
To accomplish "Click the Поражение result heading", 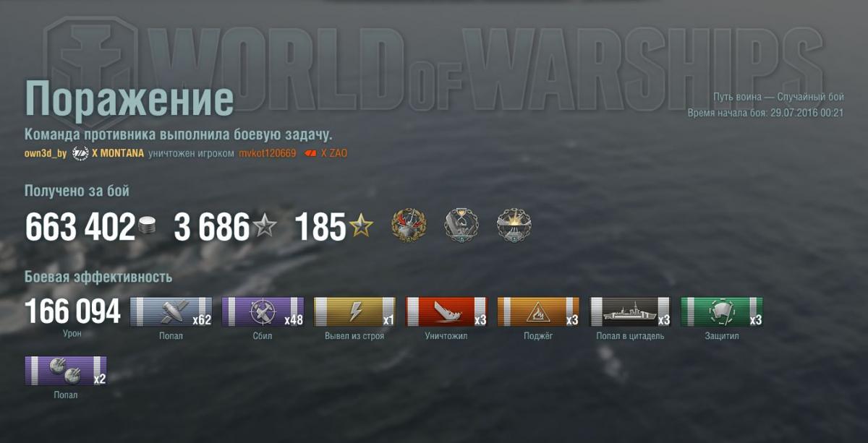I will [x=129, y=99].
